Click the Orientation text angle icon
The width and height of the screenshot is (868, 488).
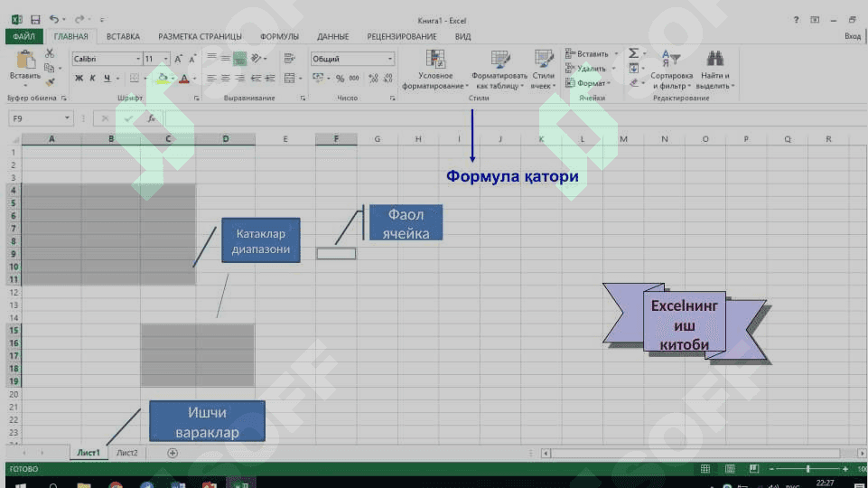(256, 58)
